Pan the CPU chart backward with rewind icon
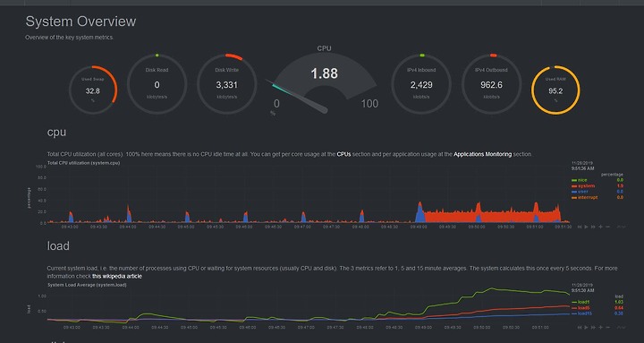The height and width of the screenshot is (343, 644). (580, 227)
